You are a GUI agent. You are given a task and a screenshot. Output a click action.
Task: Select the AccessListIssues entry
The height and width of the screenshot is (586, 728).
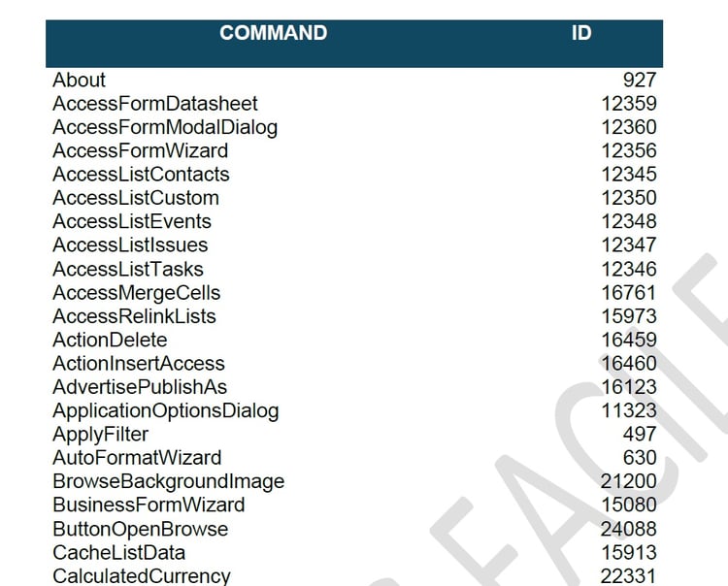[x=130, y=245]
